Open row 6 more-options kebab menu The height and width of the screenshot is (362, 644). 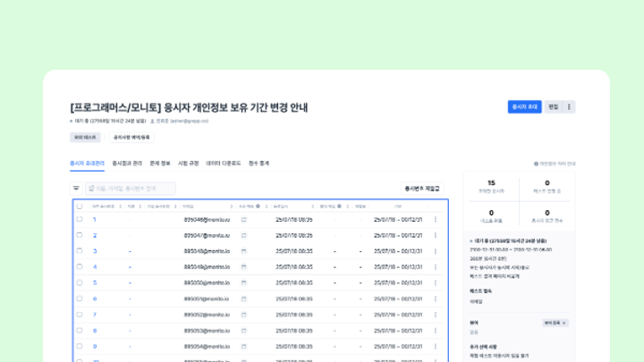pyautogui.click(x=436, y=299)
